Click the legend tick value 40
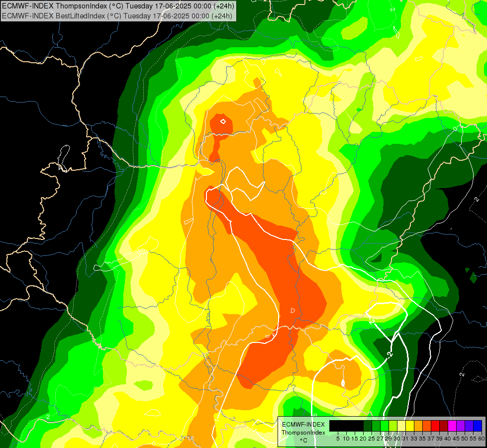 [x=448, y=439]
